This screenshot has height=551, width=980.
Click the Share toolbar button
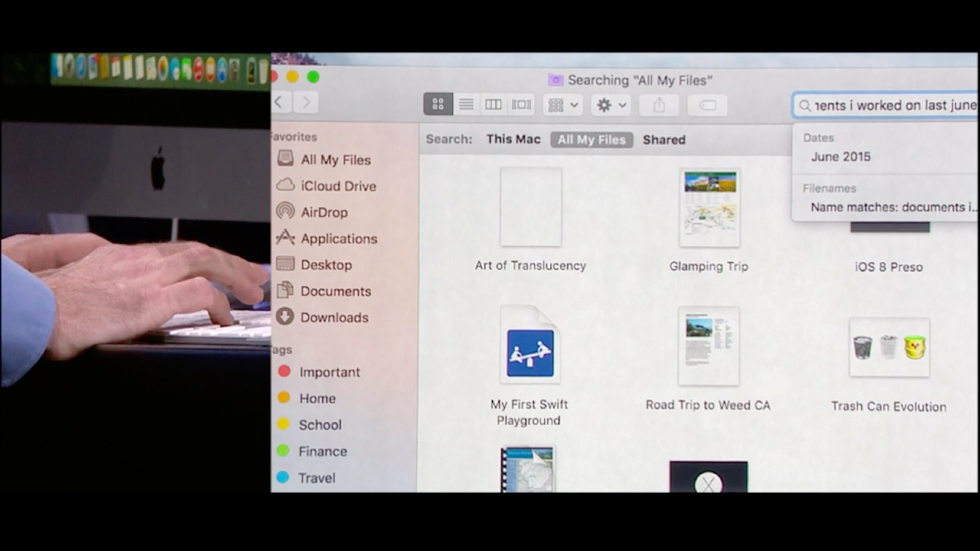click(658, 104)
